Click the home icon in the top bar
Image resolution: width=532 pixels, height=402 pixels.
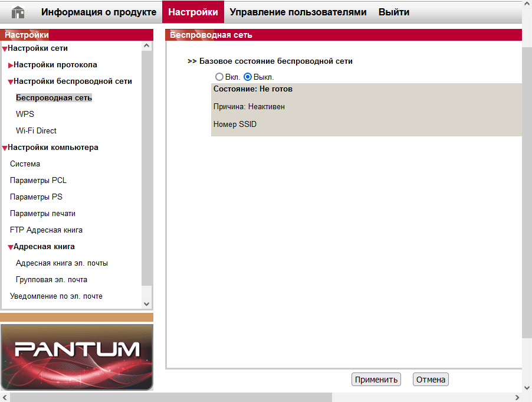click(18, 12)
